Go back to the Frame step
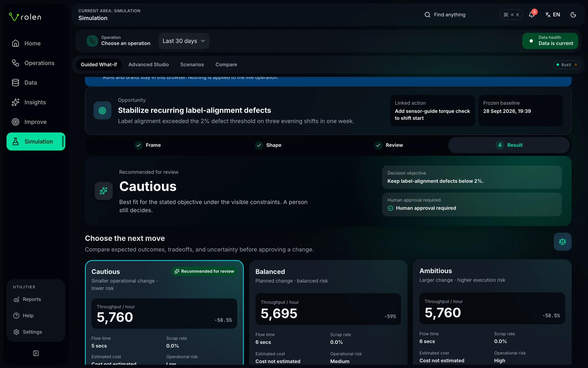Viewport: 588px width, 368px height. pyautogui.click(x=148, y=145)
